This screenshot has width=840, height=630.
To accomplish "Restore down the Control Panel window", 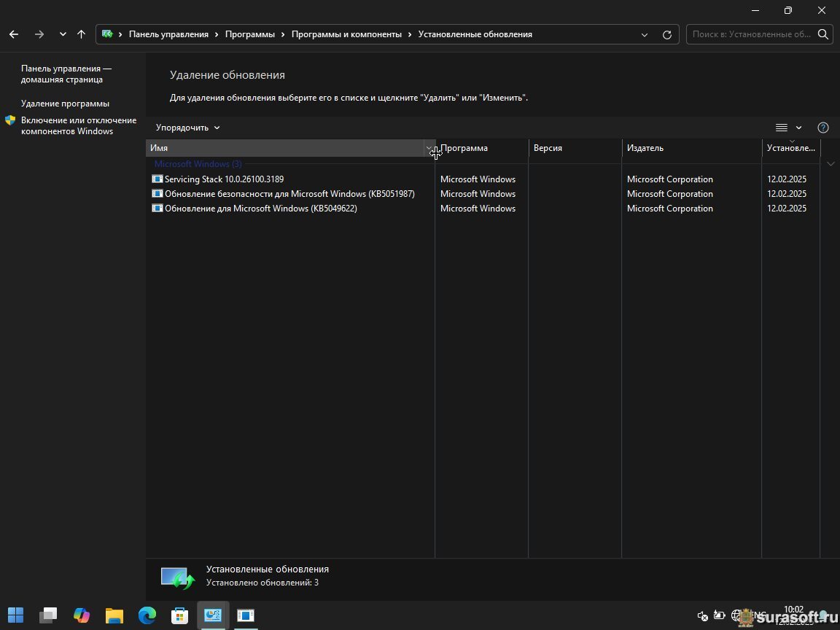I will (788, 10).
